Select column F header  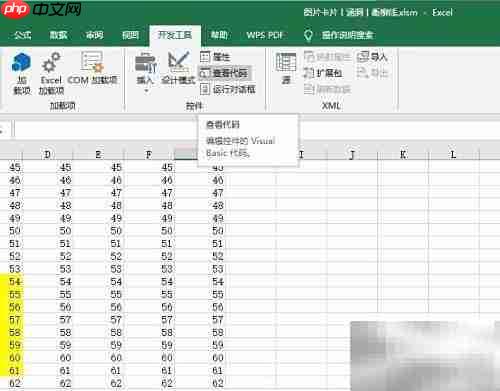click(149, 154)
